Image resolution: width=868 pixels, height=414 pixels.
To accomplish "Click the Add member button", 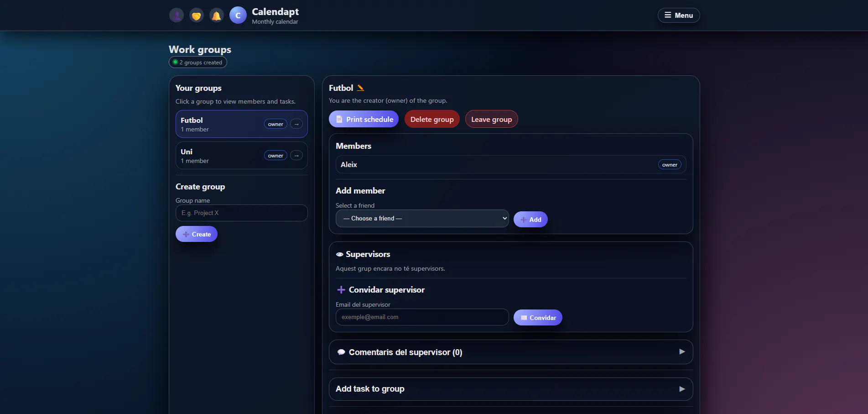I will (x=530, y=220).
